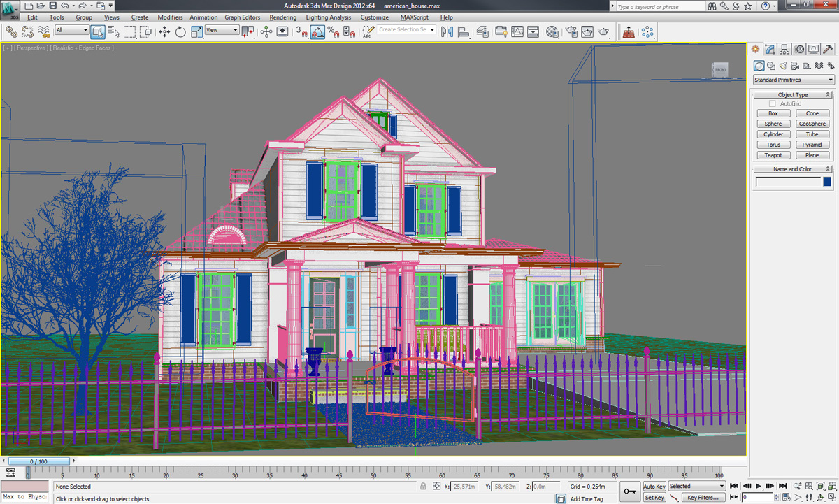Viewport: 839px width, 504px height.
Task: Open the Standard Primitives dropdown
Action: coord(794,80)
